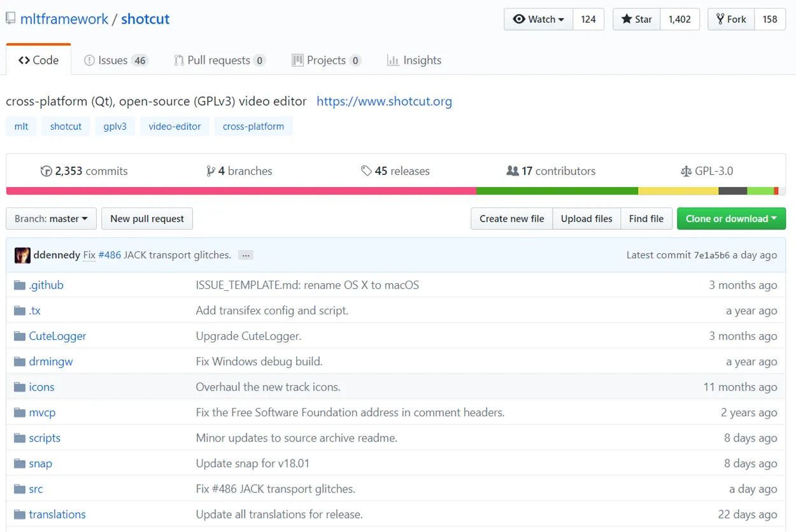
Task: Click the Pull requests tab icon
Action: pyautogui.click(x=180, y=60)
